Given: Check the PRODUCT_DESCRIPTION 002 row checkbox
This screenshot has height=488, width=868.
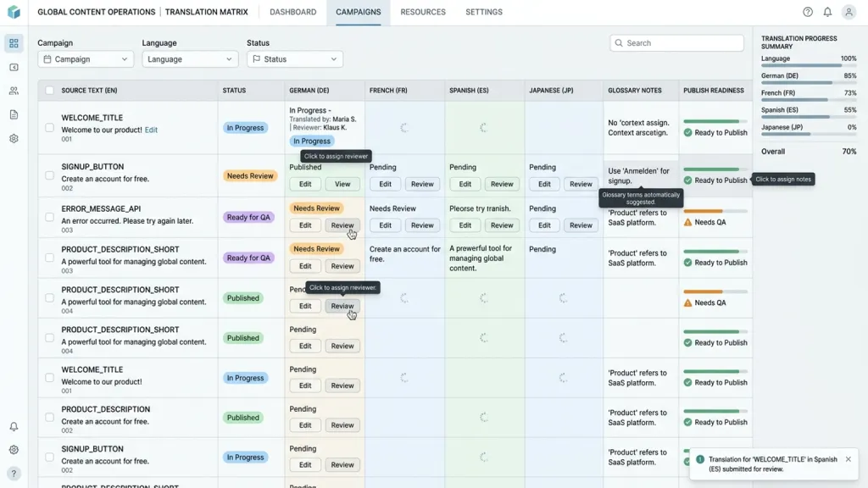Looking at the screenshot, I should coord(49,418).
